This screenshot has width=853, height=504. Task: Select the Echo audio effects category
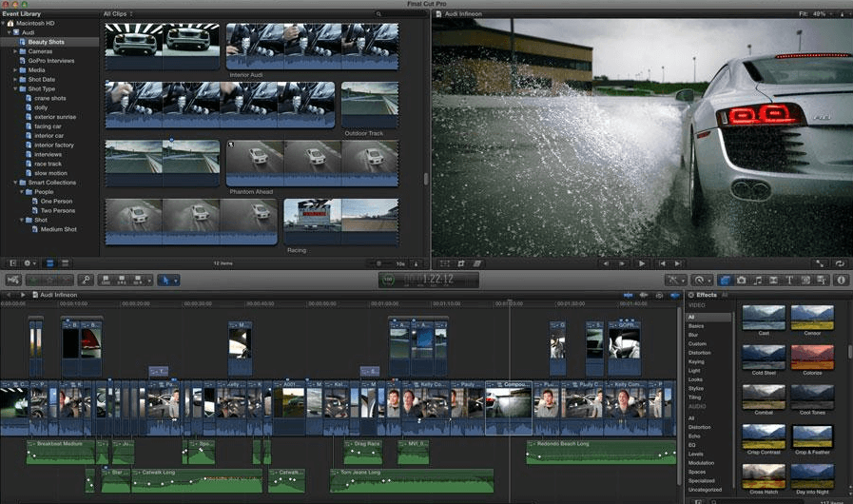coord(694,436)
